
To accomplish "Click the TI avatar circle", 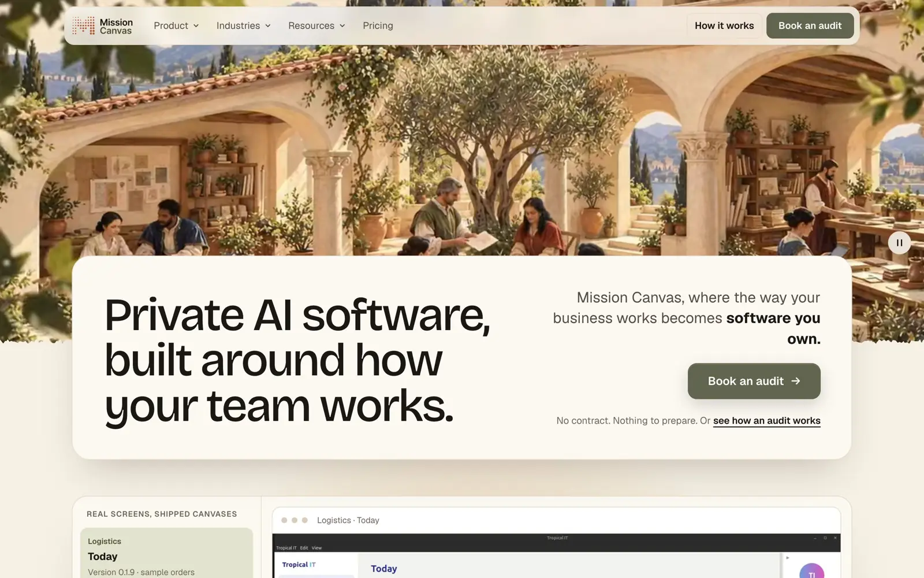I will pos(811,571).
